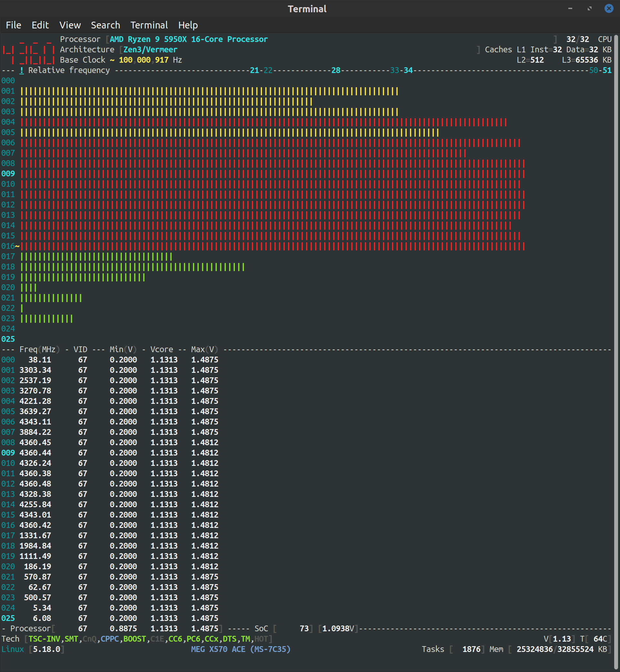Click the Tasks count 1876
Viewport: 620px width, 672px height.
coord(471,649)
